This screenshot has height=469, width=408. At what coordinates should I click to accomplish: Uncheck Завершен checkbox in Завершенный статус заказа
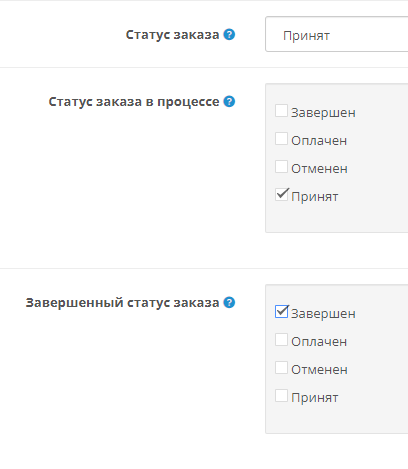tap(281, 312)
